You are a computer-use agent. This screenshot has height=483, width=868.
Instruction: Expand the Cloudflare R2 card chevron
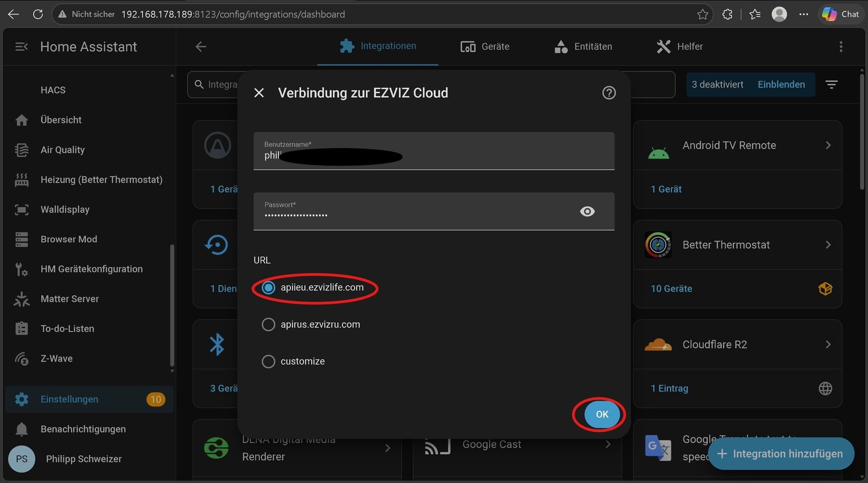[828, 345]
